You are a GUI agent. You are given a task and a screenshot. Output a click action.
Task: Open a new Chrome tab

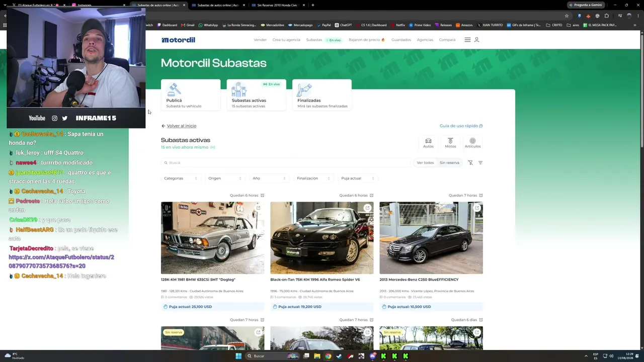(313, 5)
